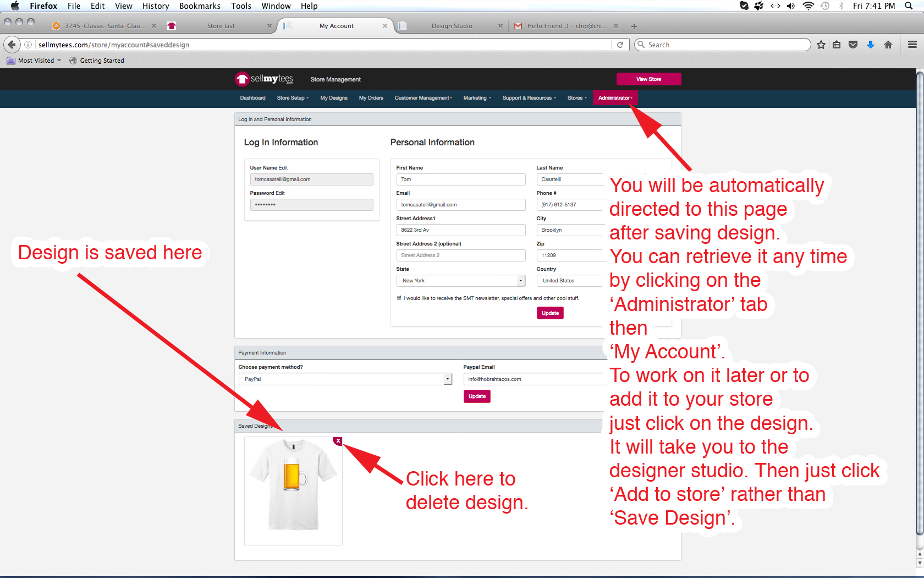Open the History menu in menu bar

pyautogui.click(x=156, y=6)
